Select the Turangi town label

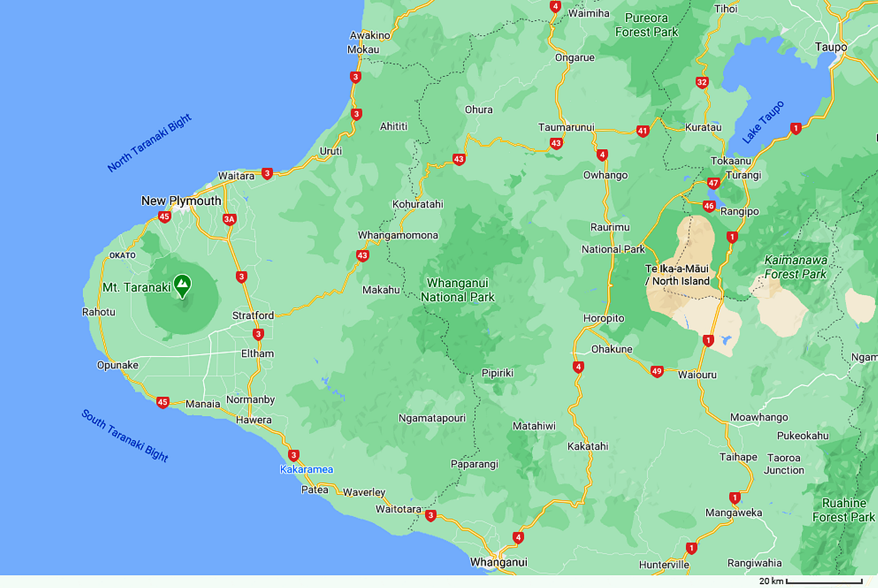pyautogui.click(x=744, y=175)
